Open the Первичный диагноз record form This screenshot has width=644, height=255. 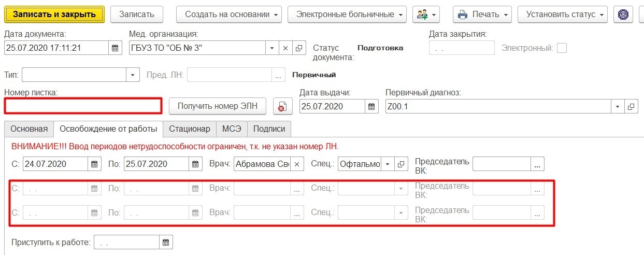pos(631,106)
